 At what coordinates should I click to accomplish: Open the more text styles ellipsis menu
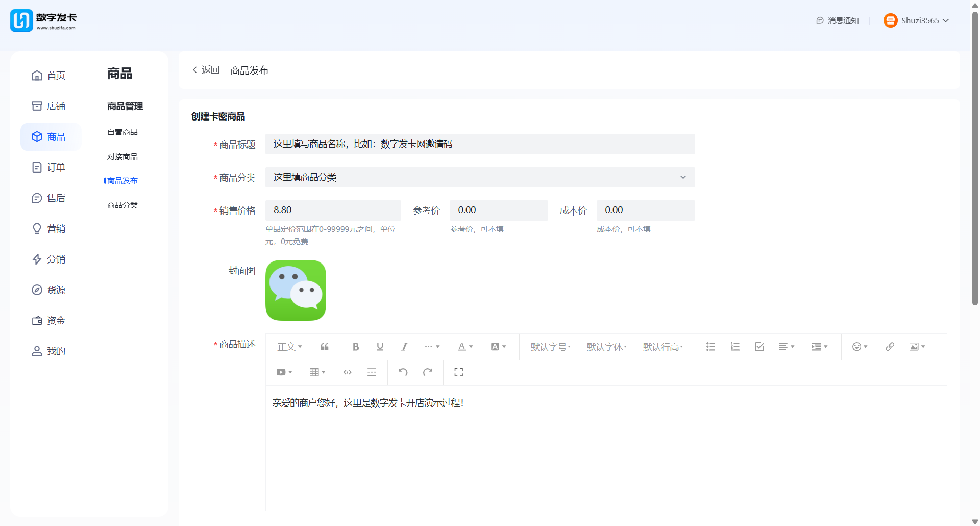(x=432, y=347)
